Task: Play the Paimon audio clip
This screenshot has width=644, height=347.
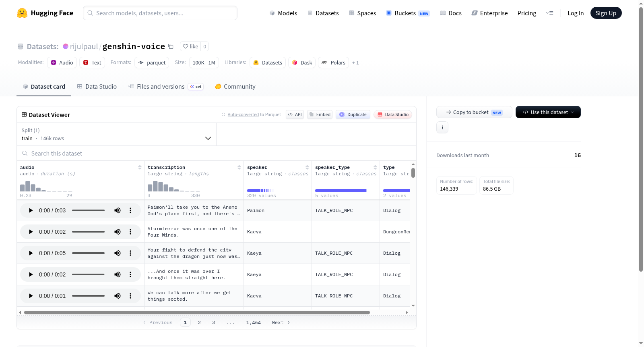Action: click(31, 210)
